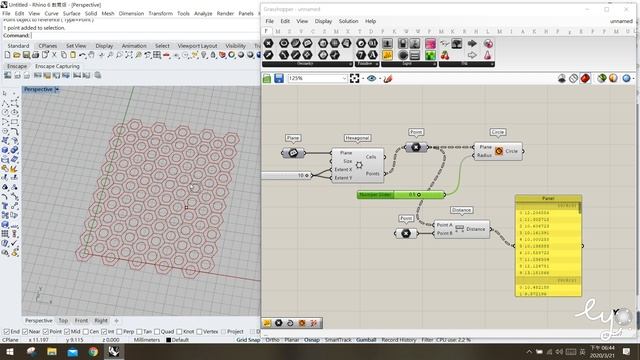Open the Rhino Transform menu

[160, 13]
